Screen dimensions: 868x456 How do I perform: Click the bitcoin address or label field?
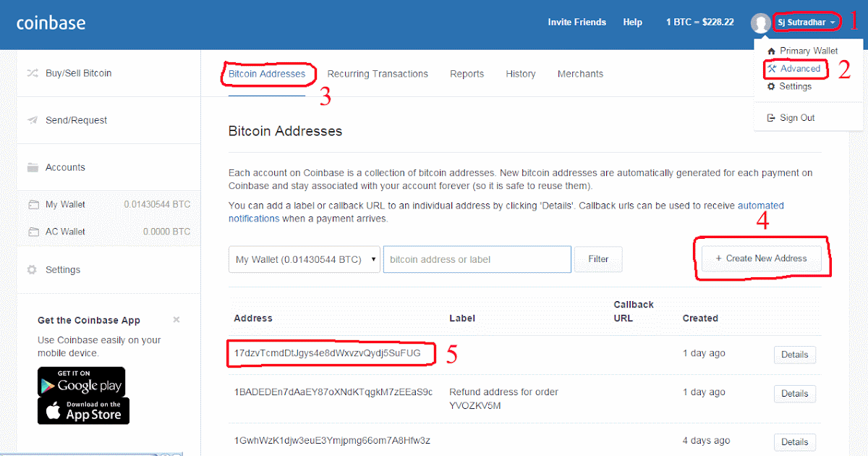[x=477, y=259]
